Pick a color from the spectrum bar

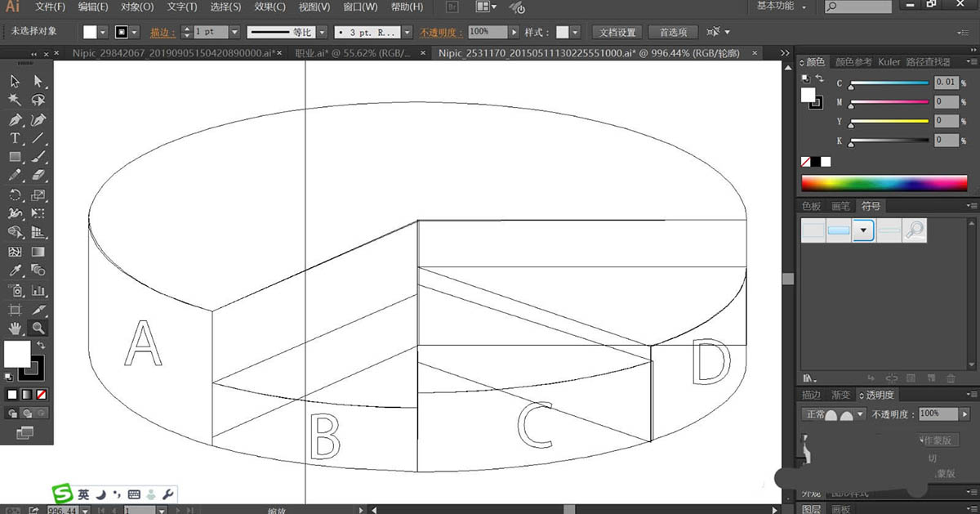click(886, 182)
